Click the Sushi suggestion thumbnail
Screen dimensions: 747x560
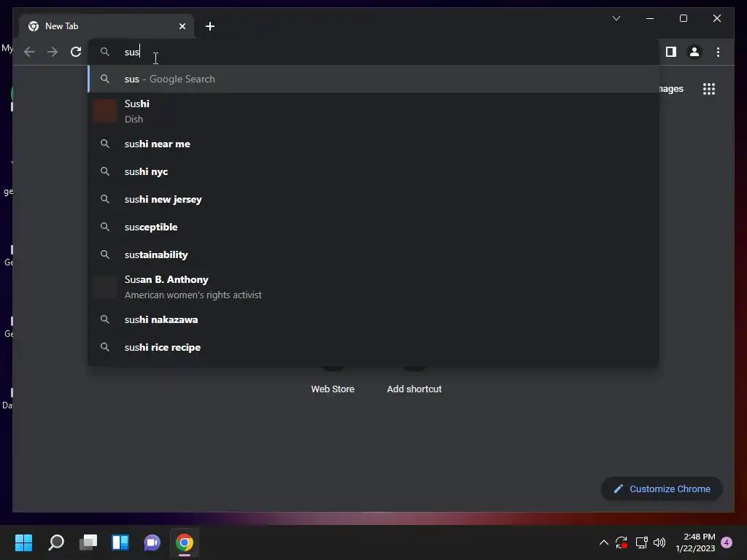point(105,111)
